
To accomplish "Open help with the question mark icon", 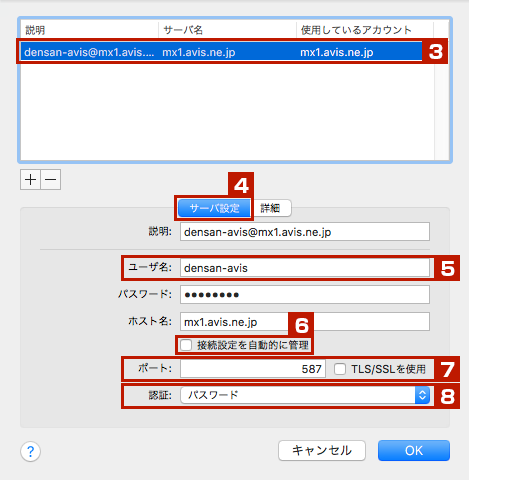I will 30,451.
